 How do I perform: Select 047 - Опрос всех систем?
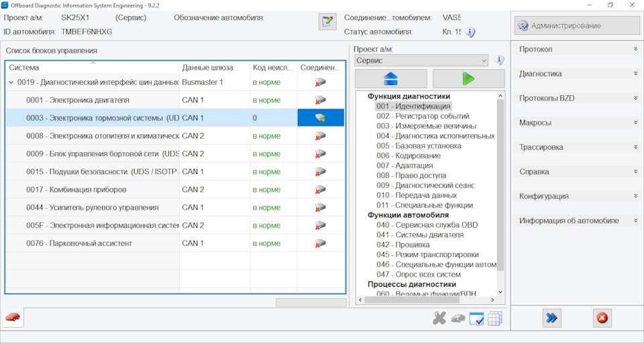(x=419, y=275)
